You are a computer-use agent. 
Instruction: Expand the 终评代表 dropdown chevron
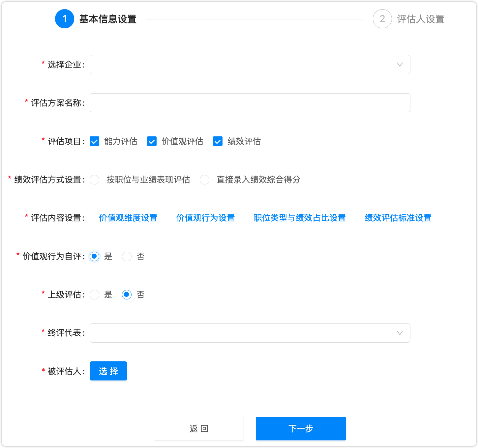tap(400, 333)
